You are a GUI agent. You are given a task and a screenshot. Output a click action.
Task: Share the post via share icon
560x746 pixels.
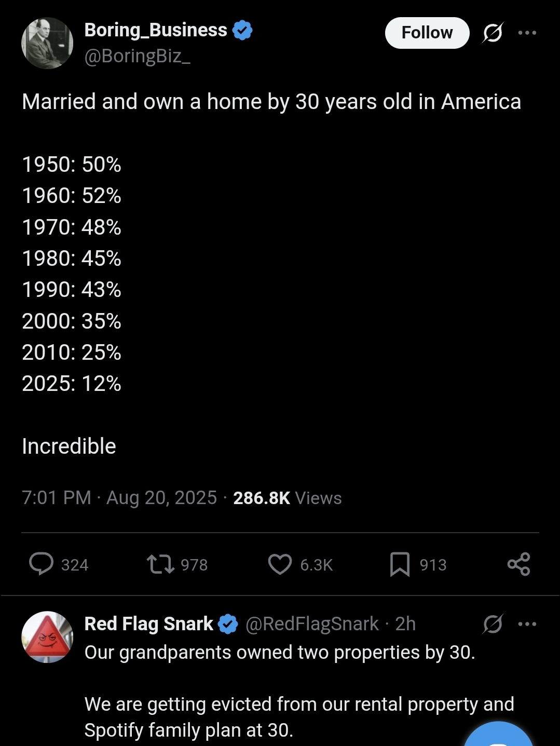[518, 564]
